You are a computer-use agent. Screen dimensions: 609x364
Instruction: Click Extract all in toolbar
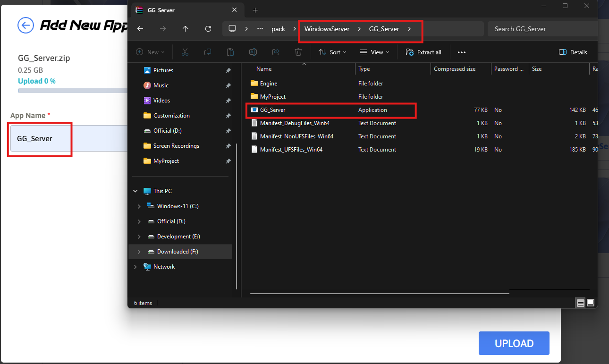click(423, 52)
